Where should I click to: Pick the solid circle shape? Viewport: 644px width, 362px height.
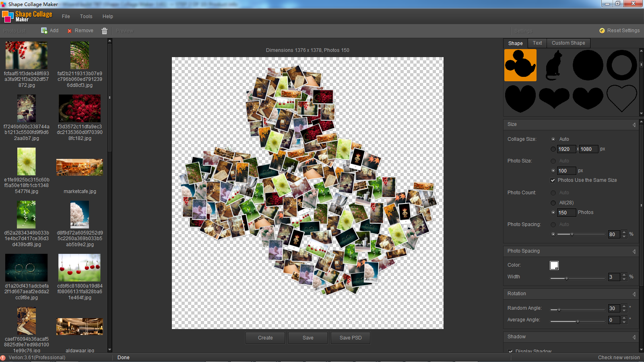(588, 65)
